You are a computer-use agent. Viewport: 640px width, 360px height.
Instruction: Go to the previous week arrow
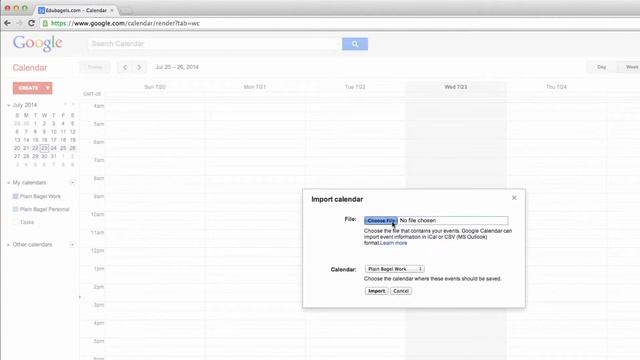point(125,67)
